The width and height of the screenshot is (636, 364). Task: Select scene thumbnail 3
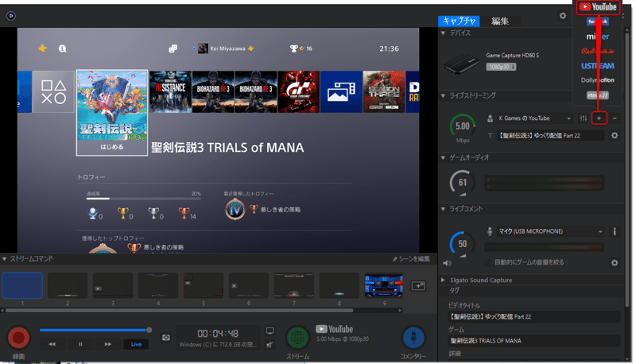click(113, 286)
